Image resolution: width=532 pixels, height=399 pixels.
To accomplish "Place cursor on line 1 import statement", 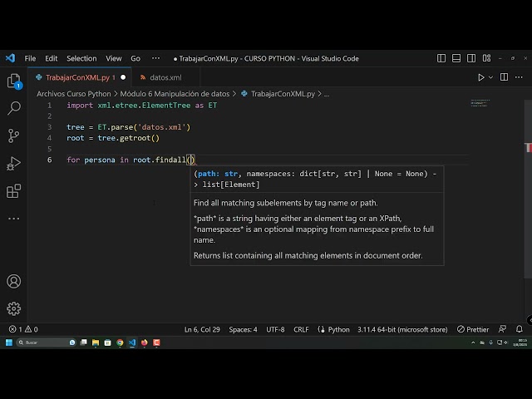I will (x=142, y=106).
